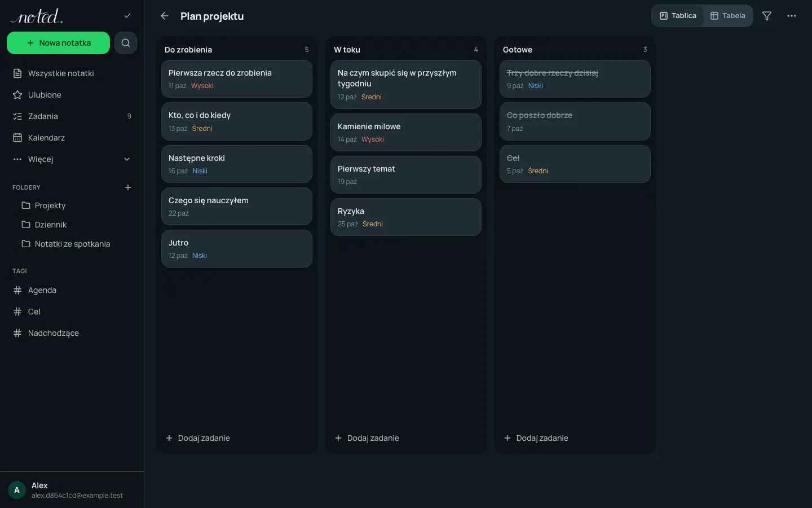
Task: Expand the Więcej section chevron
Action: pyautogui.click(x=127, y=159)
